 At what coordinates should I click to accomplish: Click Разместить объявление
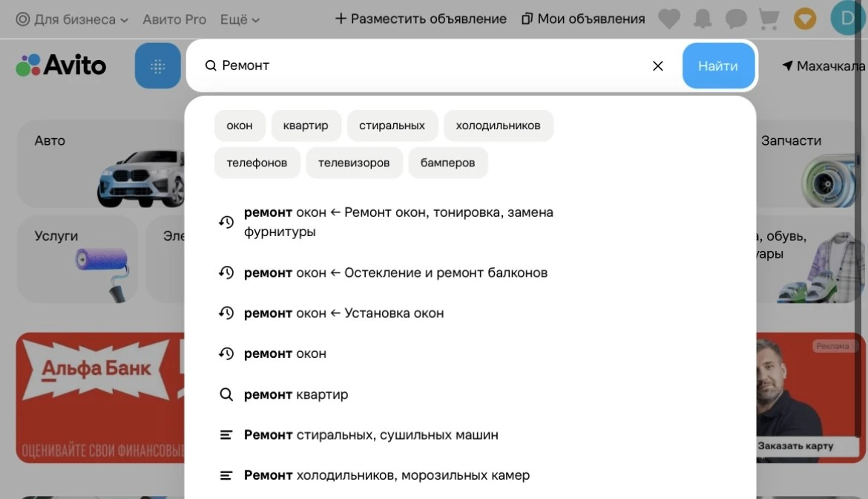coord(421,19)
